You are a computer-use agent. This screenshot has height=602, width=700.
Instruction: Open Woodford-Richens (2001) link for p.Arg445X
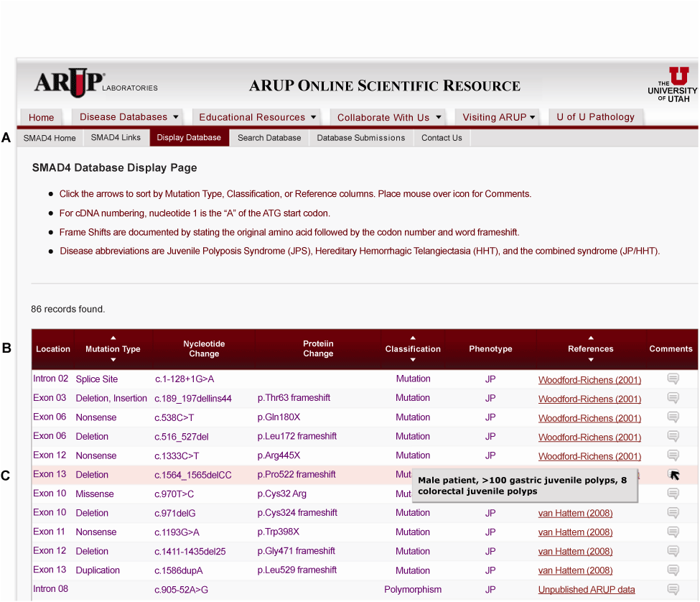[589, 456]
